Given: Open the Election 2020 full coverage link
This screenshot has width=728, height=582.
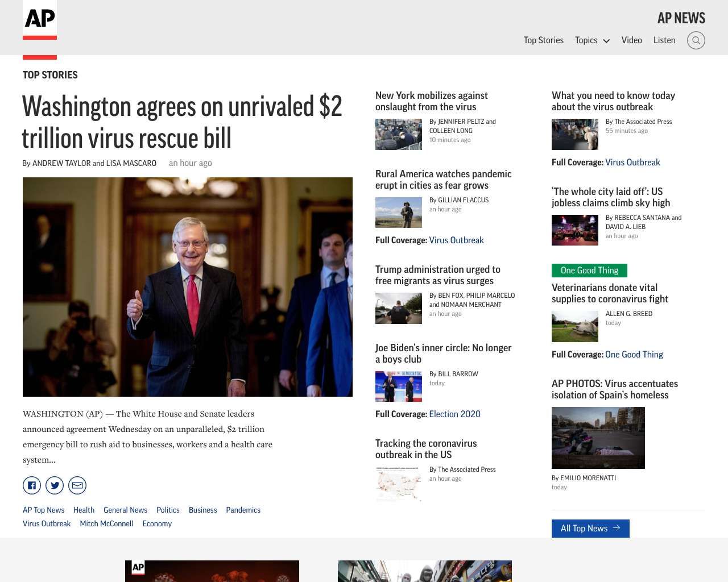Looking at the screenshot, I should pyautogui.click(x=454, y=414).
